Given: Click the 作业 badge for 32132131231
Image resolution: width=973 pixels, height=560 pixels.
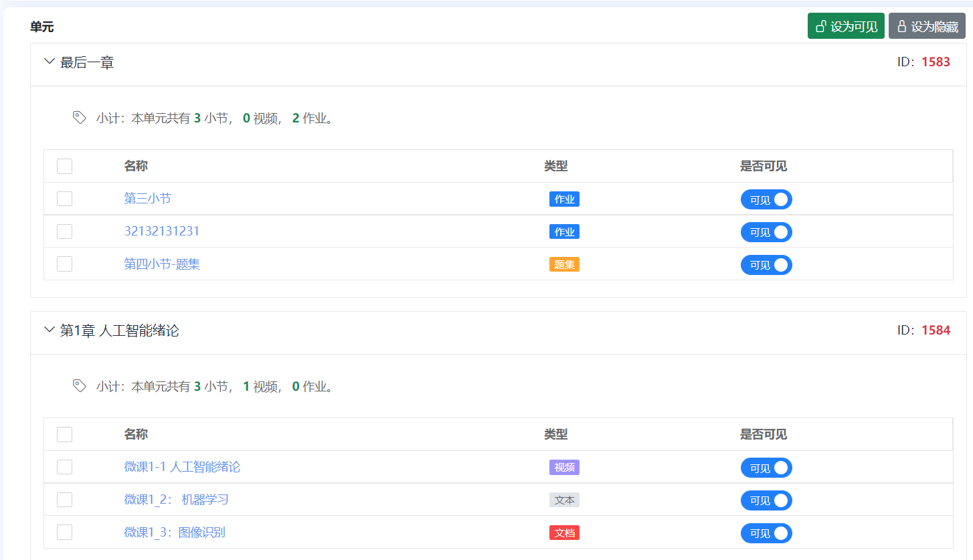Looking at the screenshot, I should 564,231.
